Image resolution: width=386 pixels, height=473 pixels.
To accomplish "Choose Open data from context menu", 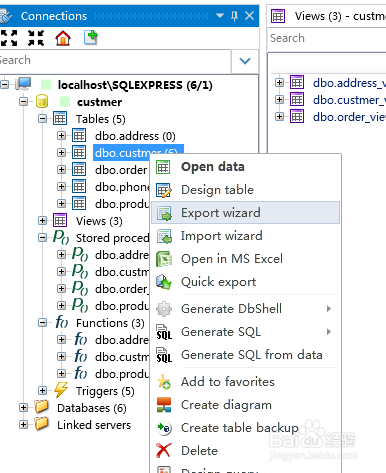I will coord(245,167).
